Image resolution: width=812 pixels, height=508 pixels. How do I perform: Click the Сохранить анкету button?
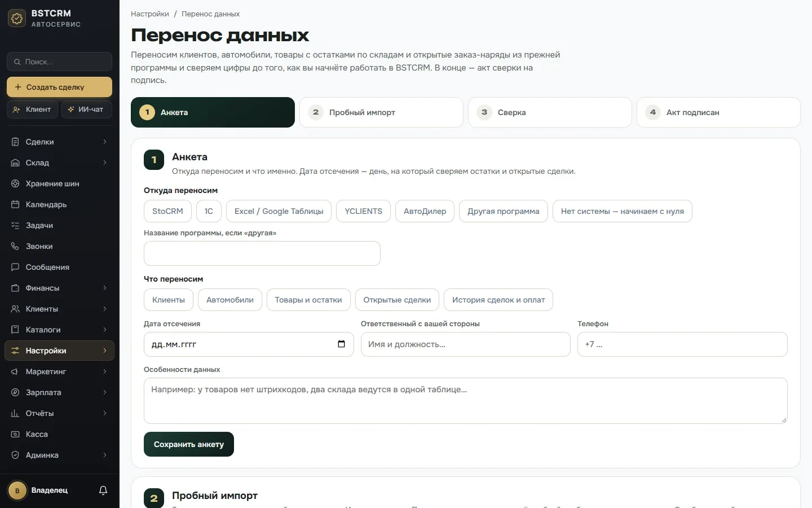[x=189, y=444]
